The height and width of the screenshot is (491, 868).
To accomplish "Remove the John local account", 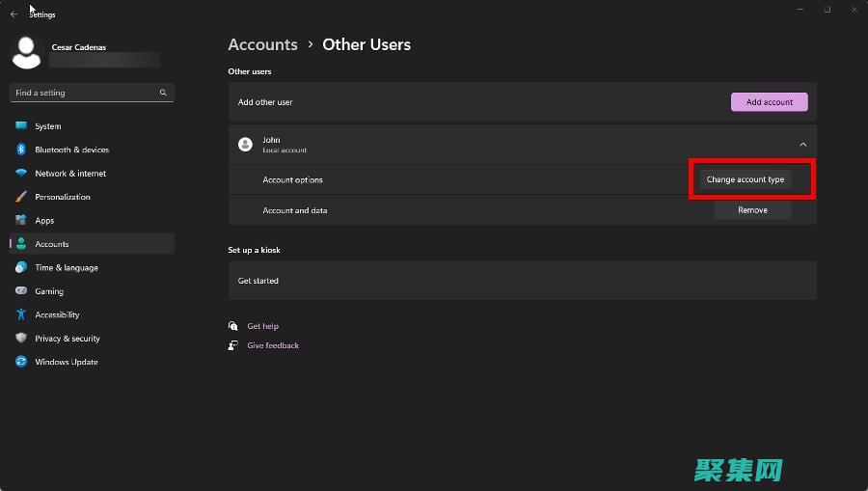I will pyautogui.click(x=752, y=210).
